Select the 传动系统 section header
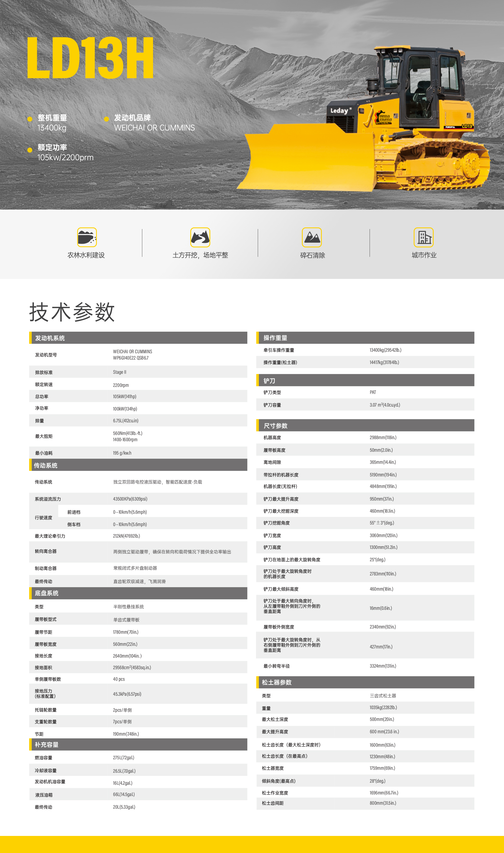Viewport: 504px width, 853px height. point(45,465)
